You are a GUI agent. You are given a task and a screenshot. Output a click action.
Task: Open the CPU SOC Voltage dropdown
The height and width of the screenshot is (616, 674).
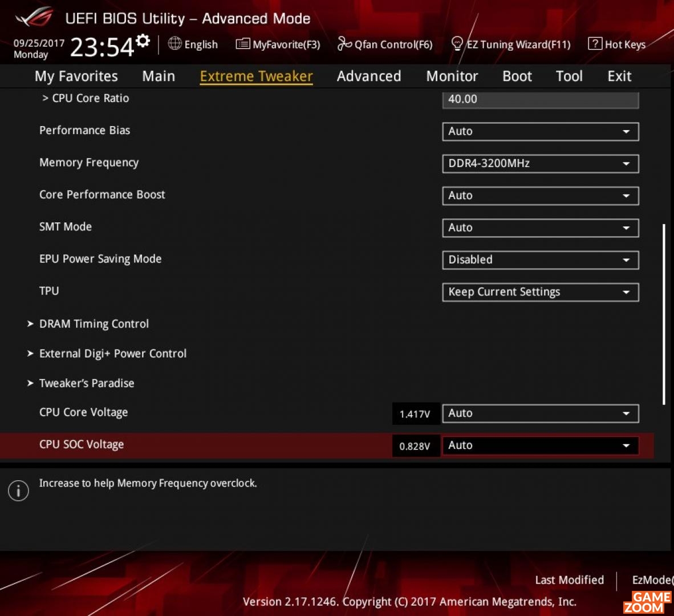coord(541,446)
